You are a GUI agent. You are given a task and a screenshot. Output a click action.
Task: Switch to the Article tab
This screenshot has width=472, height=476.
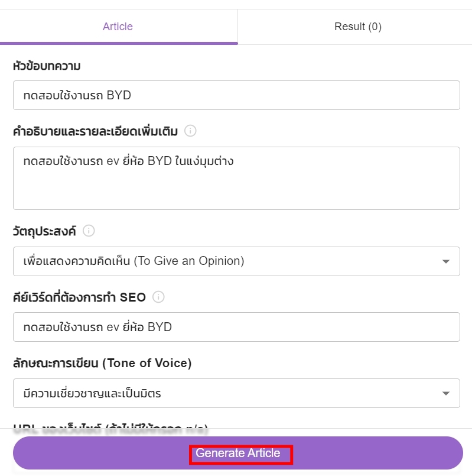tap(118, 27)
